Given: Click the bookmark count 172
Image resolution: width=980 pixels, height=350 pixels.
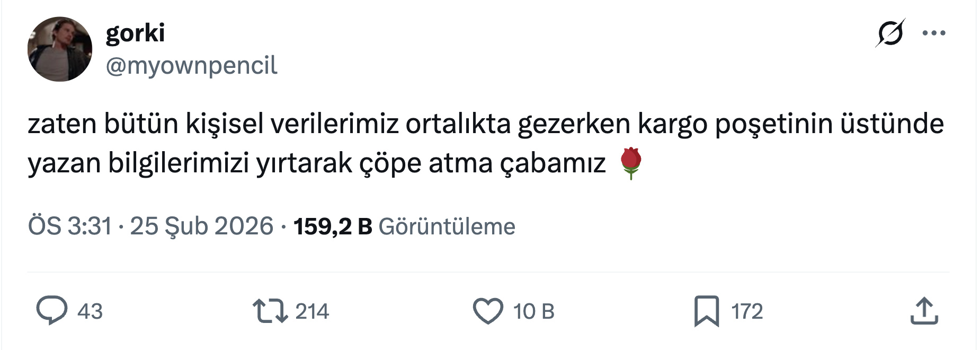Looking at the screenshot, I should [x=747, y=311].
